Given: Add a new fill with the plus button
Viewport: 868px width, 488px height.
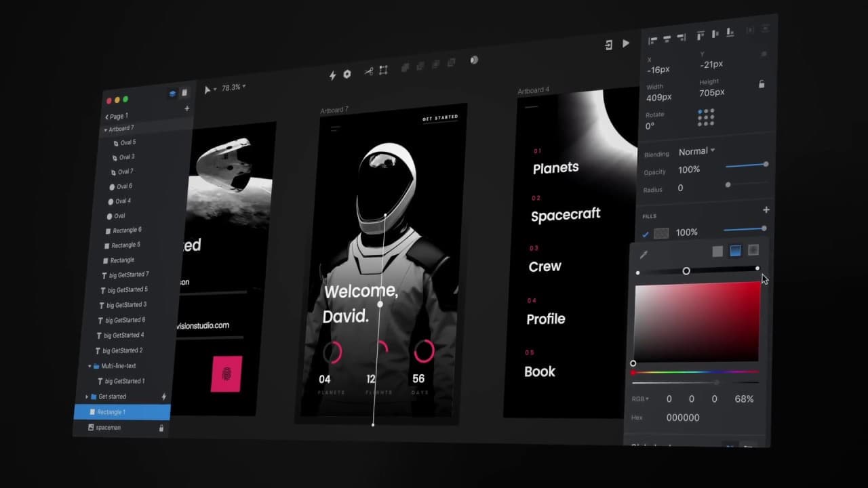Looking at the screenshot, I should [x=766, y=209].
